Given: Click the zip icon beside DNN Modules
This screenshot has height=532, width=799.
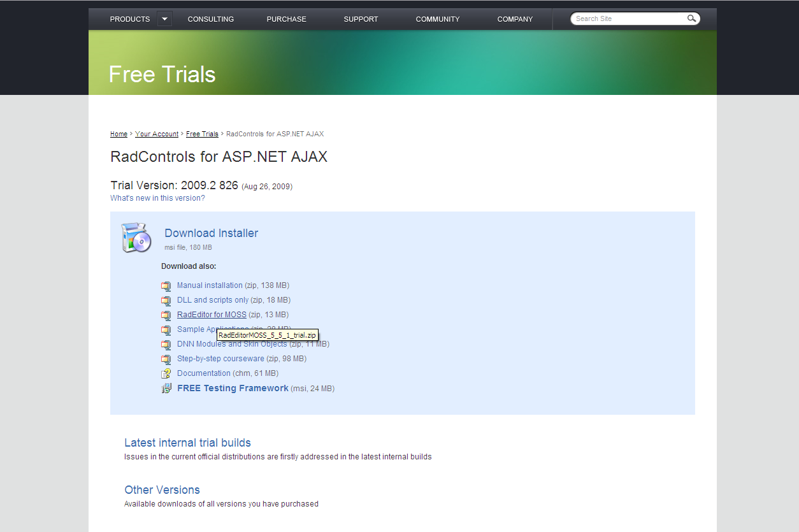Looking at the screenshot, I should [166, 345].
